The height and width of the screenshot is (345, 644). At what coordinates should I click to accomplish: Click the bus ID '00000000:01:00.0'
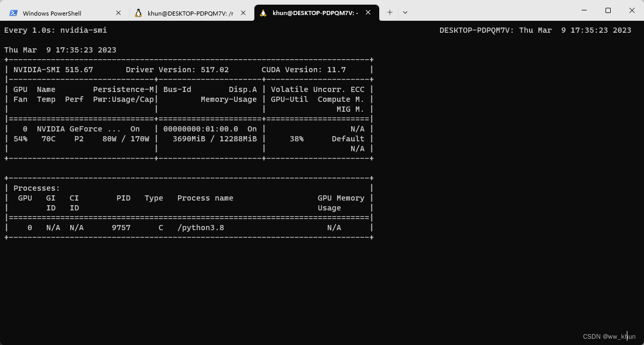click(201, 129)
